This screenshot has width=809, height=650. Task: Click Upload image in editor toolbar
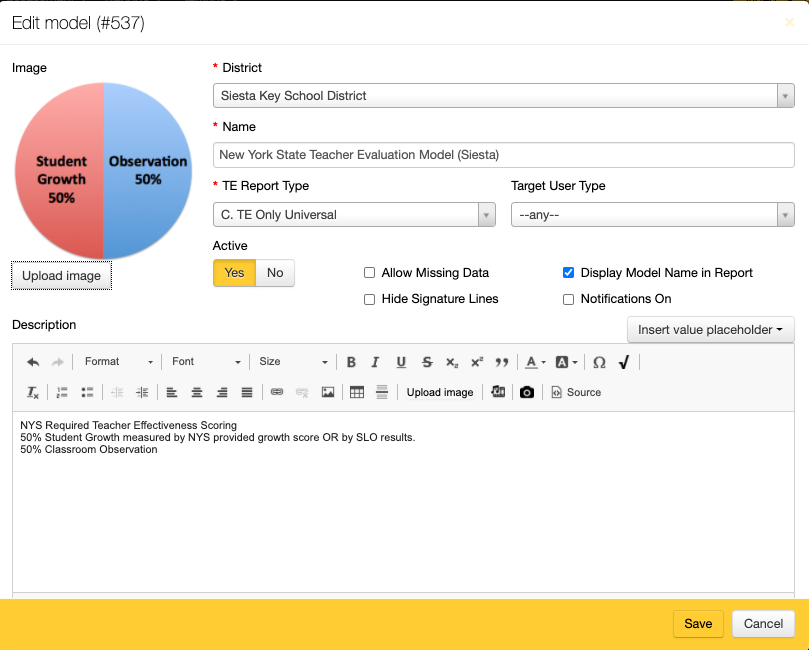(440, 392)
